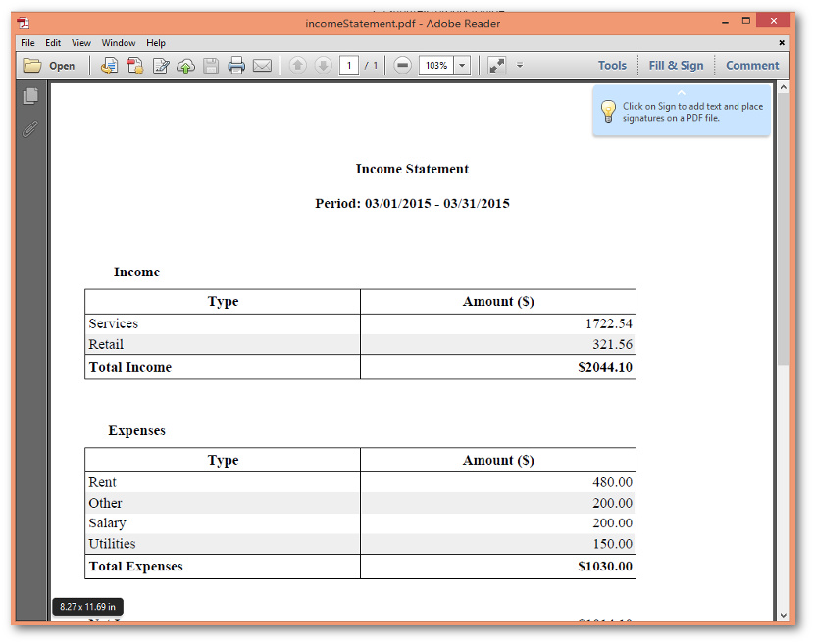Open the File menu

[x=27, y=43]
